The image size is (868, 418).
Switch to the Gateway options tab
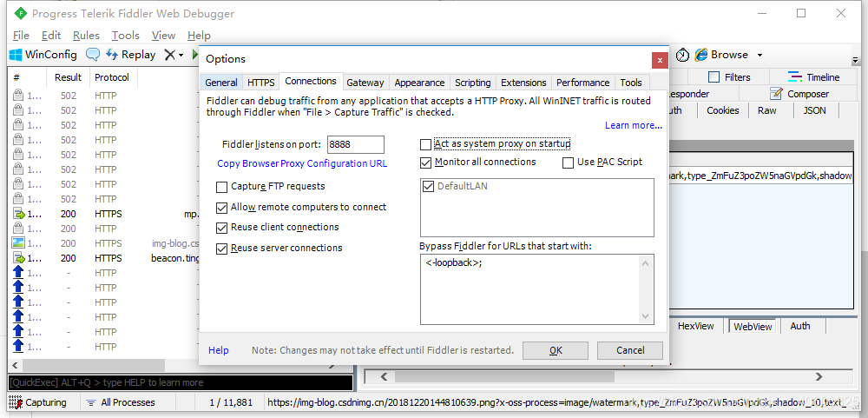pyautogui.click(x=365, y=83)
